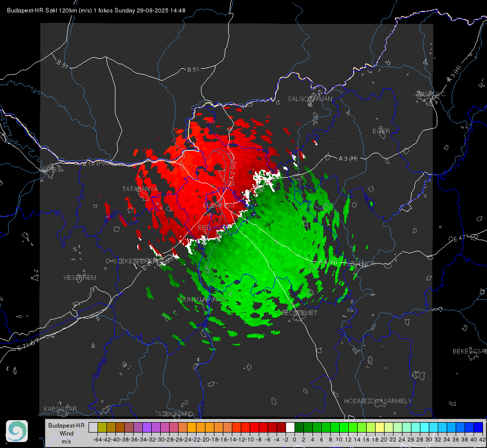Click the MISKOLC label
Screen dimensions: 487x448
[432, 94]
